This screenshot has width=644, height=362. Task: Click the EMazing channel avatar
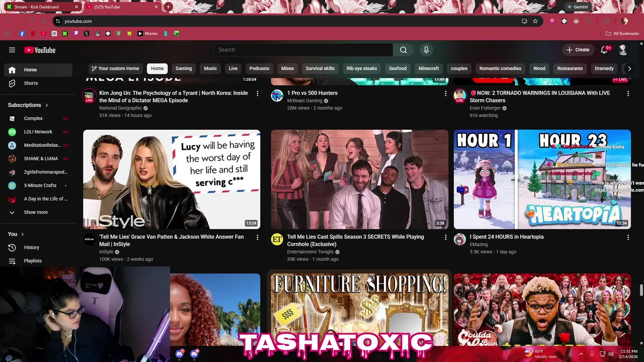[x=460, y=239]
